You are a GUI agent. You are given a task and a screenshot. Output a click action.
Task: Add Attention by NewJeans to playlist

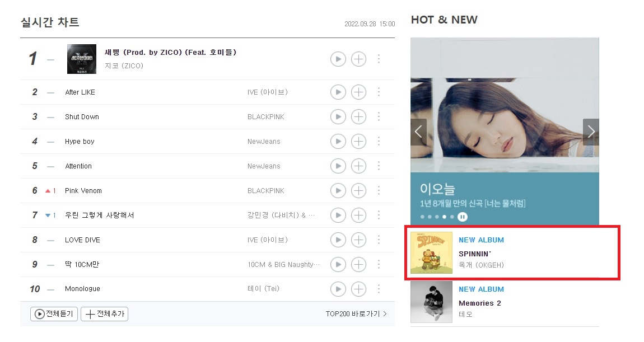[358, 166]
